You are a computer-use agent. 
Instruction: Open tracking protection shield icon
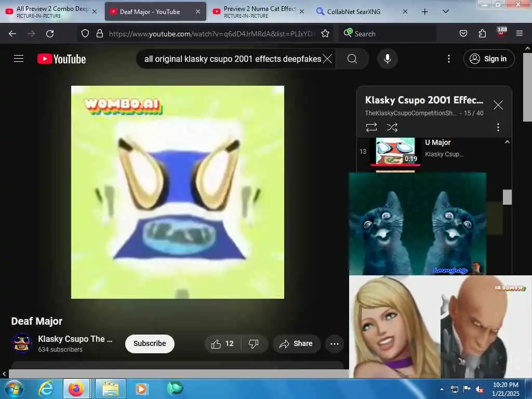pyautogui.click(x=85, y=33)
